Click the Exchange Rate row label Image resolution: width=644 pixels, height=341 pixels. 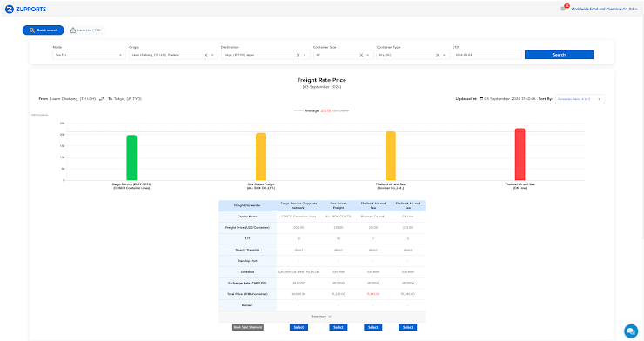click(x=247, y=283)
